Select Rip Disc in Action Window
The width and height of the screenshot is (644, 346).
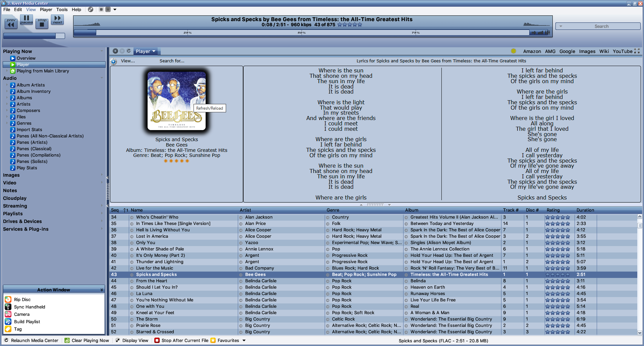coord(22,299)
